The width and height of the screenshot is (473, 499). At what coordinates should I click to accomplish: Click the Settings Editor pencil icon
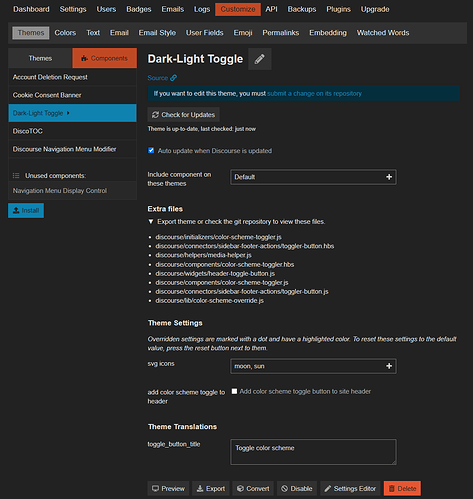(x=328, y=489)
